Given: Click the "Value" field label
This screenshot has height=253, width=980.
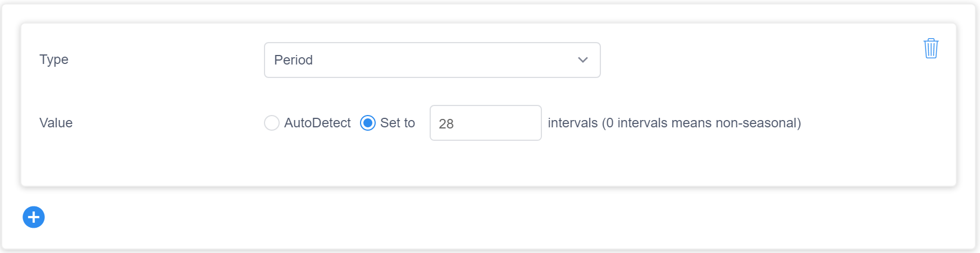Looking at the screenshot, I should [56, 123].
